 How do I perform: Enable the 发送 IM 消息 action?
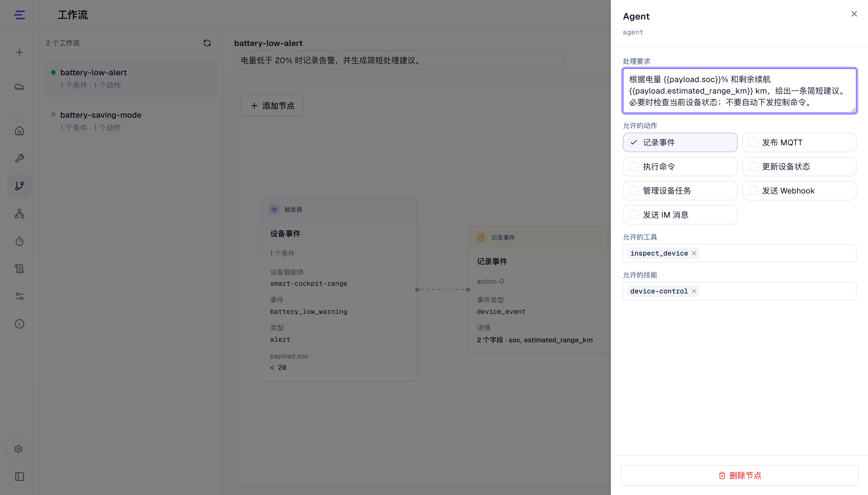coord(680,215)
